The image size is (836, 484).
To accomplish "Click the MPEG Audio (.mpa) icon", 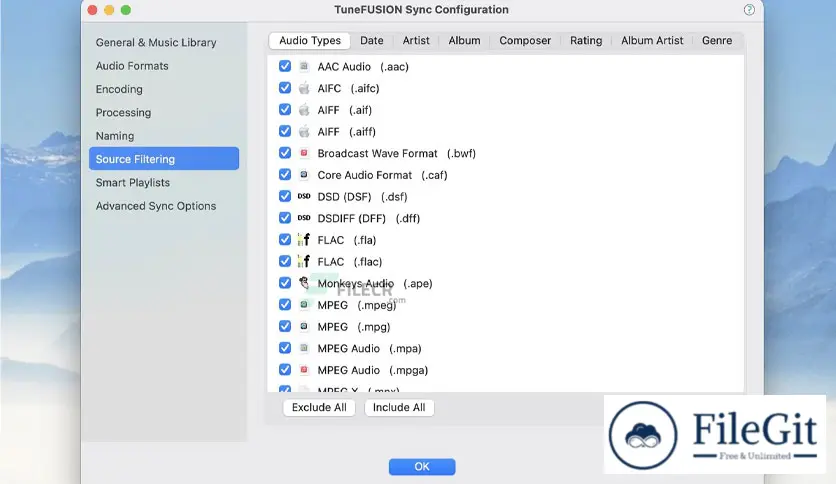I will coord(304,348).
